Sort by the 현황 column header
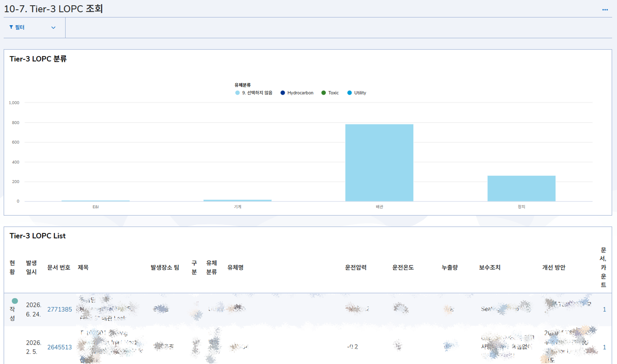Screen dimensions: 617x364 [x=12, y=267]
